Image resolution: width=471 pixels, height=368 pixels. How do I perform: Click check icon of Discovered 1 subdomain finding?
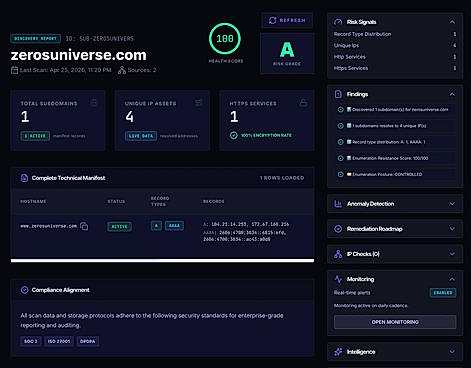click(340, 110)
